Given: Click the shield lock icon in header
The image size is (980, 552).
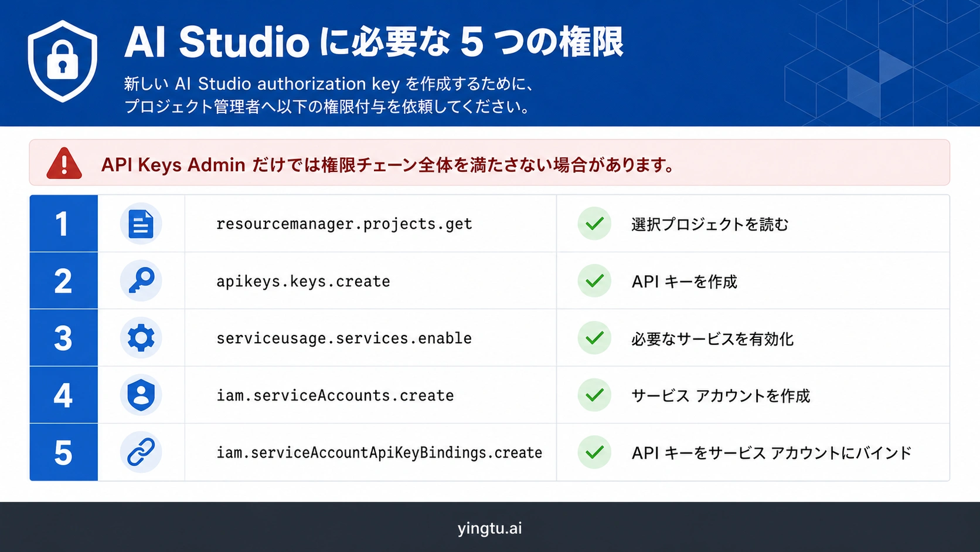Looking at the screenshot, I should point(63,61).
